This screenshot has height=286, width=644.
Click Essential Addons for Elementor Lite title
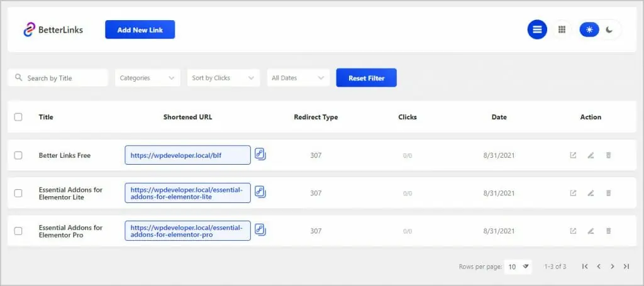[70, 193]
